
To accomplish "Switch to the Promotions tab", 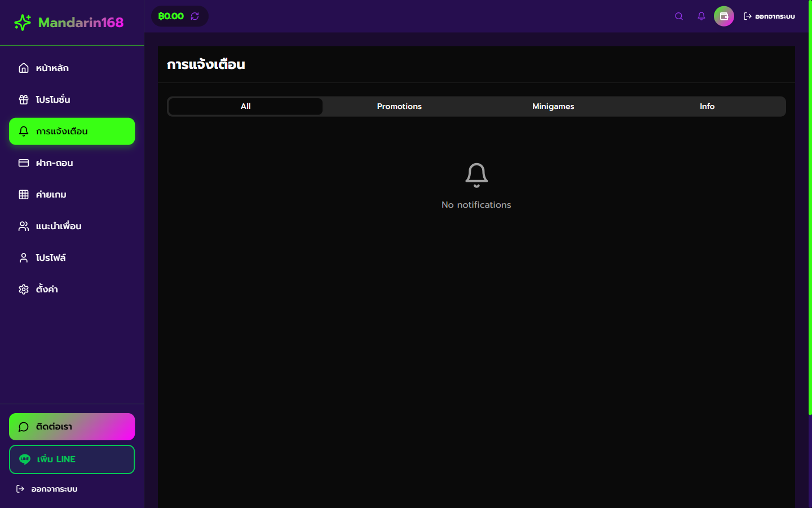I will 399,107.
